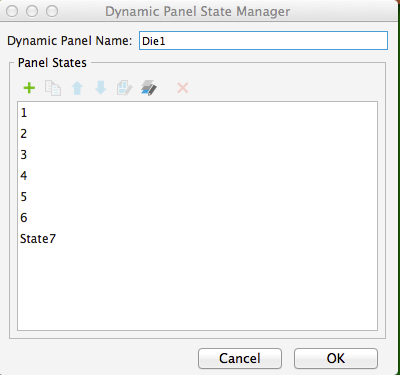This screenshot has width=400, height=375.
Task: Click the window zoom button in title bar
Action: 52,11
